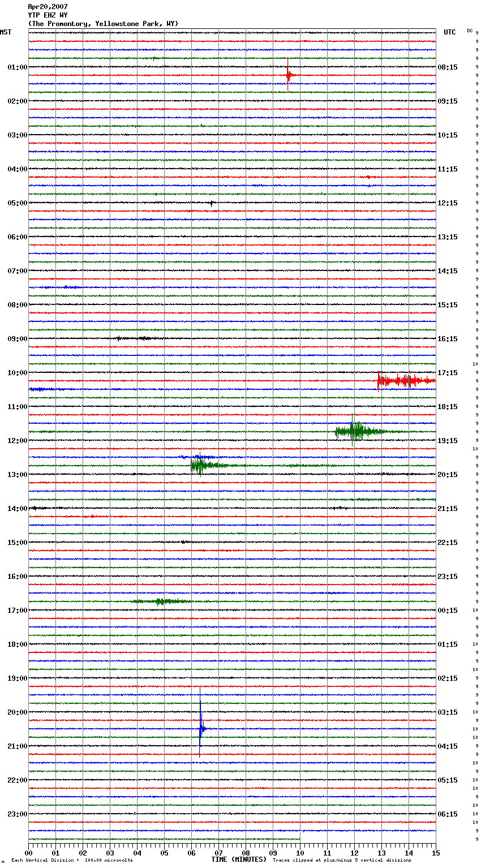Screen dimensions: 481x868
Task: Select the 22:00 MST time label
Action: pos(18,780)
